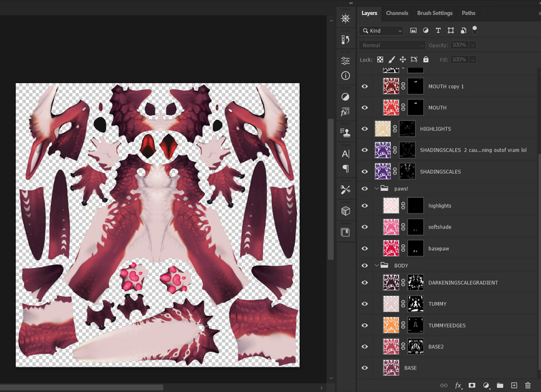Screen dimensions: 541x392
Task: Toggle visibility of the BASE layer
Action: click(365, 368)
